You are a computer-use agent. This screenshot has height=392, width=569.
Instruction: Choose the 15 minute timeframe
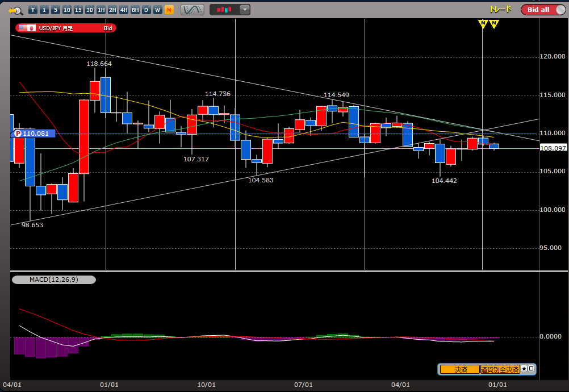[x=78, y=10]
